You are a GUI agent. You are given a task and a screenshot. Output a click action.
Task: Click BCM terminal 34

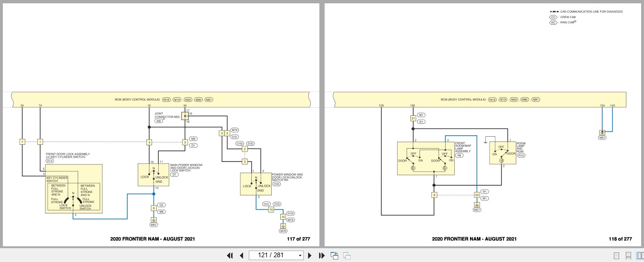tap(185, 105)
